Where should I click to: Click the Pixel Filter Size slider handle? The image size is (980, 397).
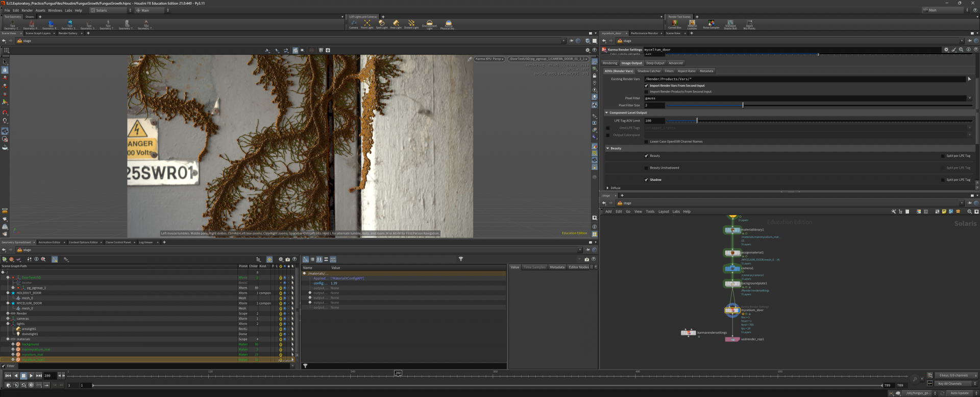point(743,105)
